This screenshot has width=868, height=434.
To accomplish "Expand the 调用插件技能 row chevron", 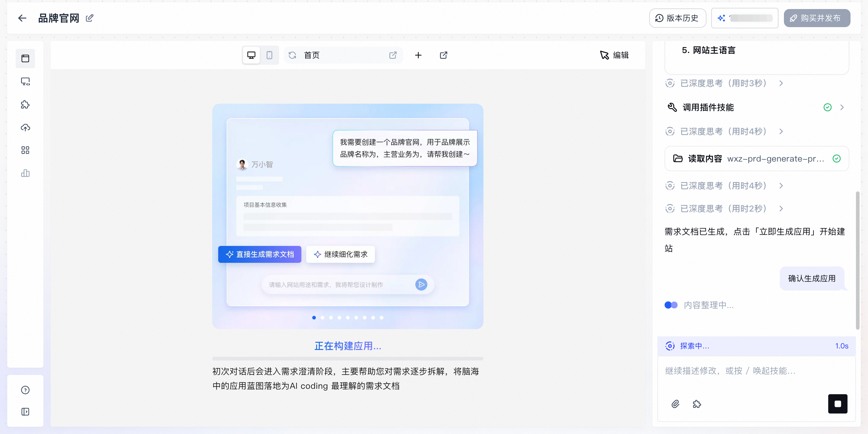I will click(x=842, y=107).
